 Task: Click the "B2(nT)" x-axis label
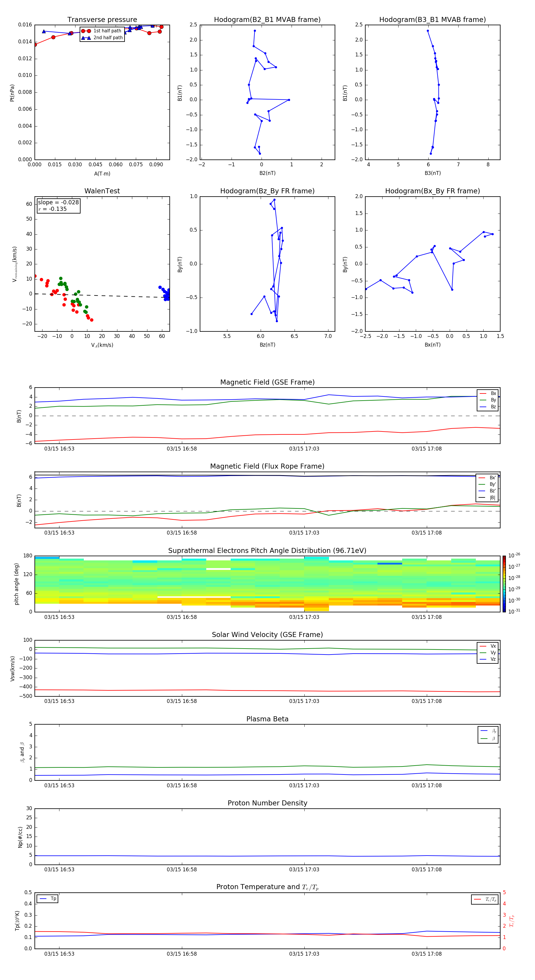[x=267, y=173]
